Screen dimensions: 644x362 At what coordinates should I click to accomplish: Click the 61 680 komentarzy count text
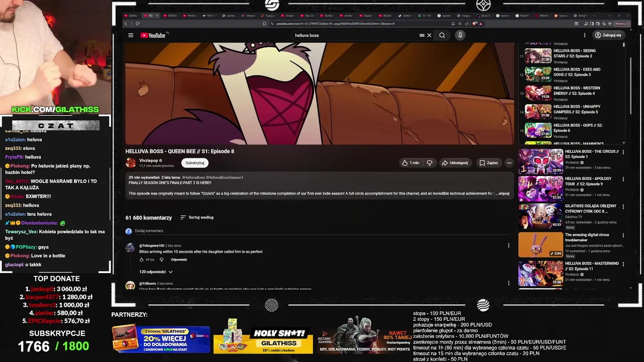pos(148,218)
